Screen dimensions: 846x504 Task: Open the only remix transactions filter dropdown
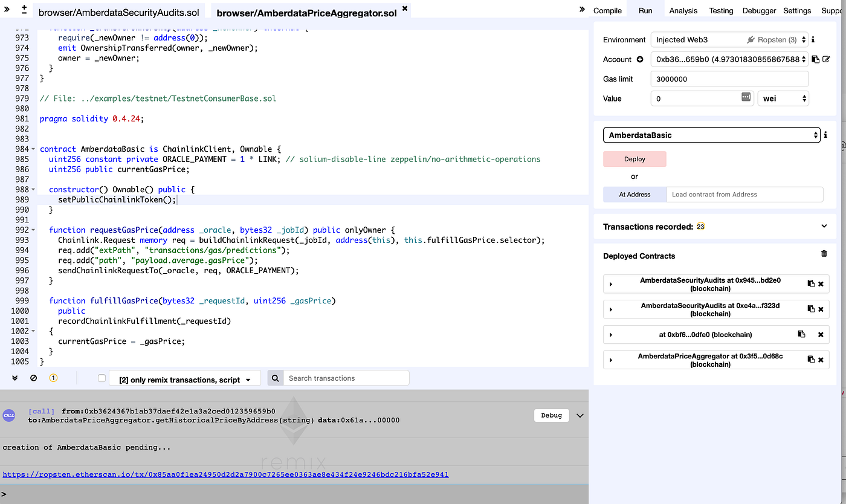click(184, 380)
